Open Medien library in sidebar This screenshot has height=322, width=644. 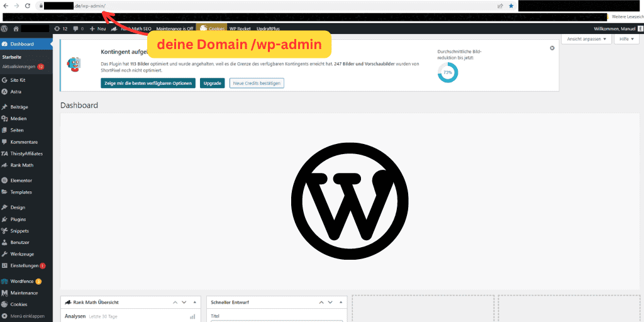point(26,118)
